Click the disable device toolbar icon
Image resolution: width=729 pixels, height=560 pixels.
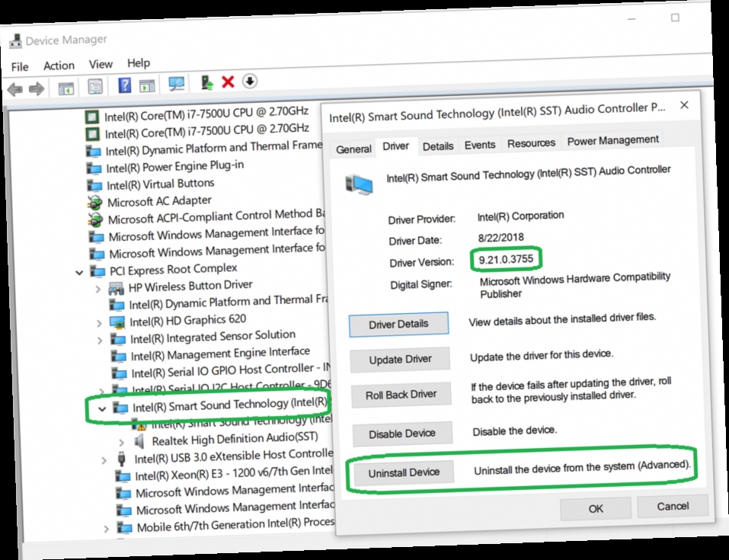click(248, 82)
